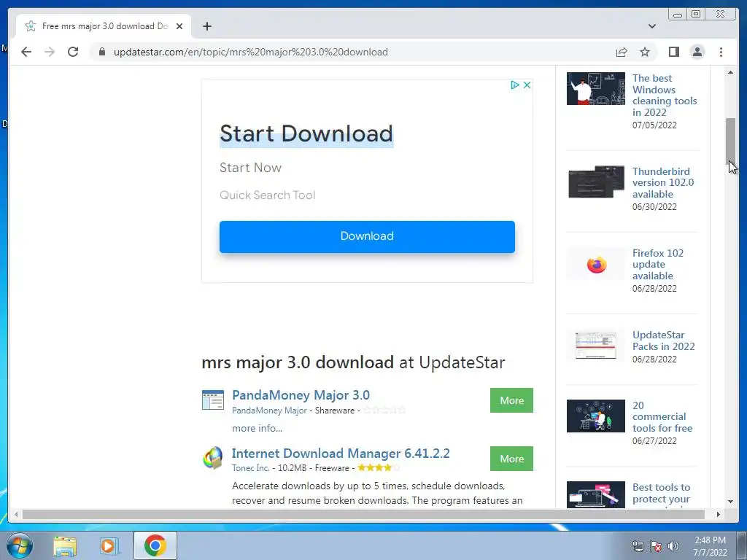Viewport: 747px width, 560px height.
Task: Click the padlock site info icon
Action: (102, 52)
